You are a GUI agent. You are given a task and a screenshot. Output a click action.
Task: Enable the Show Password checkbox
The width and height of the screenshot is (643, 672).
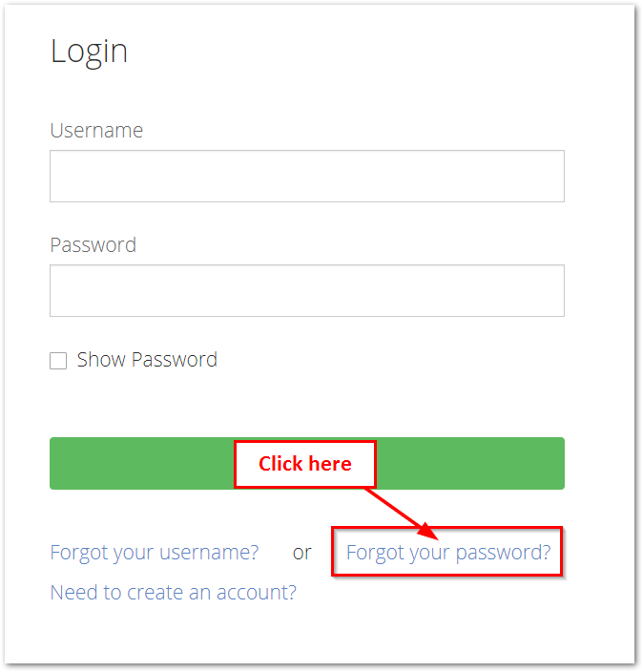[58, 361]
